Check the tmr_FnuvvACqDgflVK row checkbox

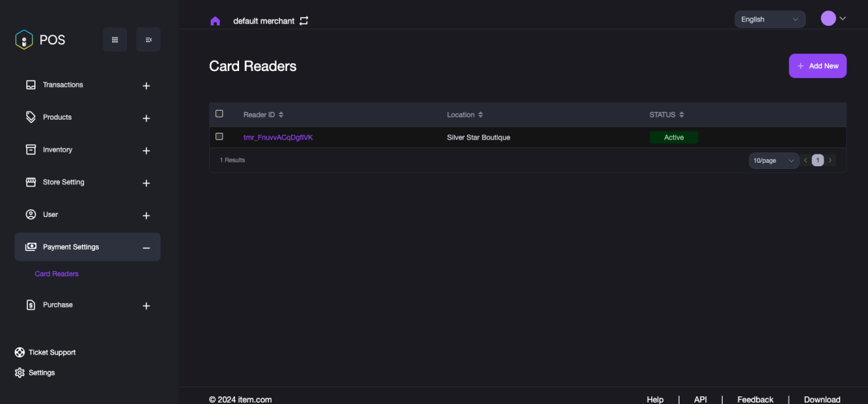(x=220, y=136)
